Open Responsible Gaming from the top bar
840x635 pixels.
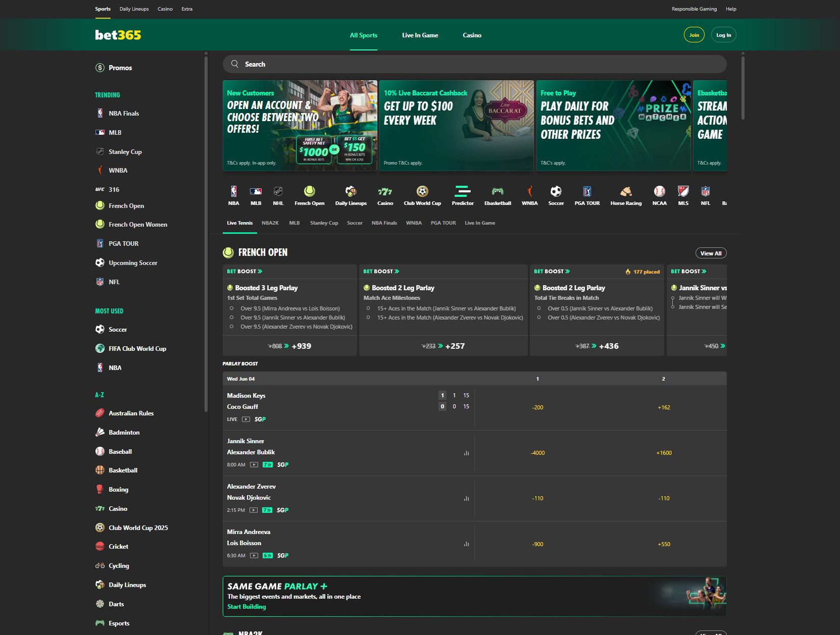click(694, 9)
